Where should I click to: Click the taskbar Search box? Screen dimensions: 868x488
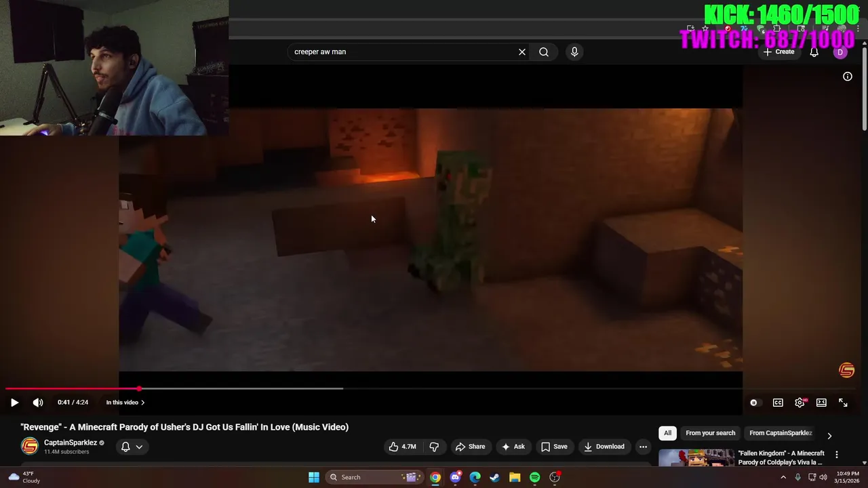click(374, 477)
